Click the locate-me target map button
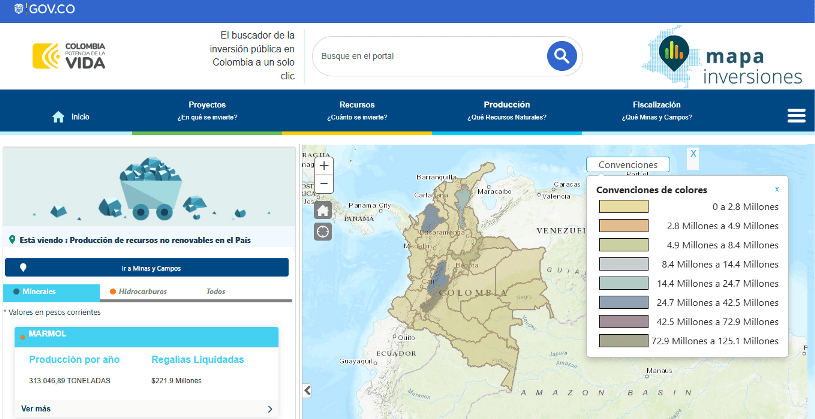The width and height of the screenshot is (815, 419). [x=323, y=232]
